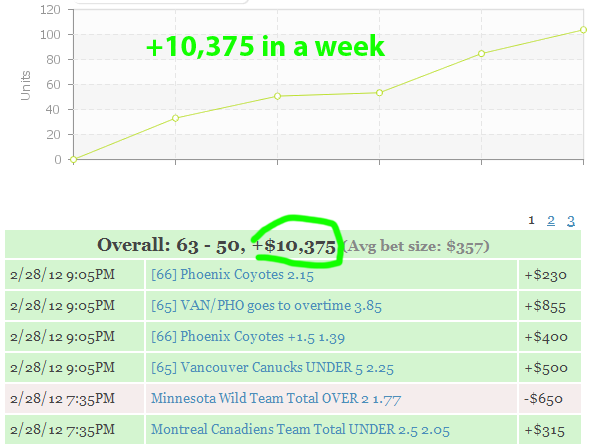Click the first chart data point at zero
This screenshot has height=446, width=589.
[74, 160]
